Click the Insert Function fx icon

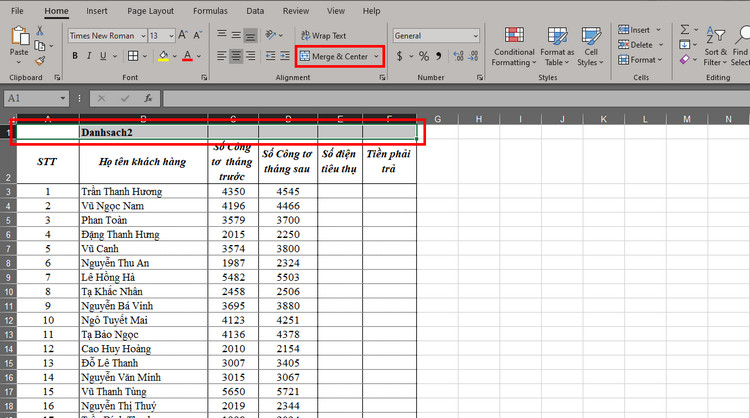(149, 99)
